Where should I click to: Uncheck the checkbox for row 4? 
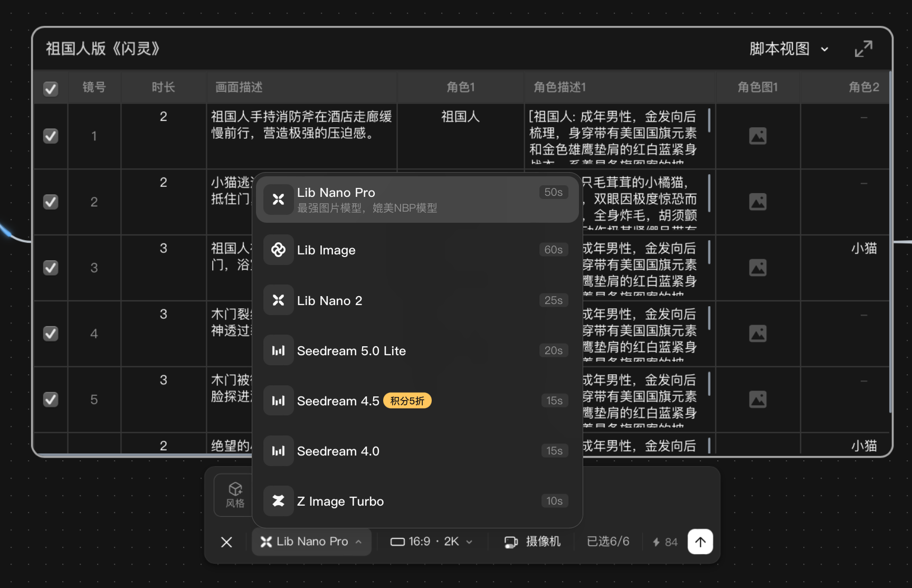51,334
